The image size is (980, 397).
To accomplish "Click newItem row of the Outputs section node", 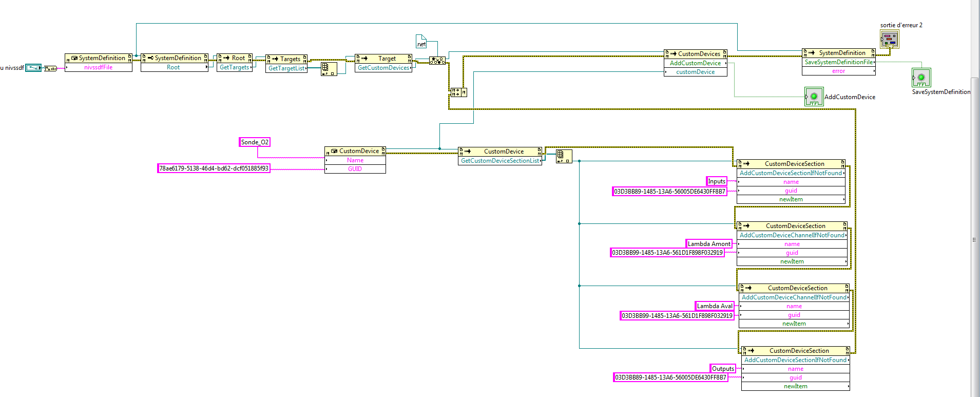I will 796,386.
